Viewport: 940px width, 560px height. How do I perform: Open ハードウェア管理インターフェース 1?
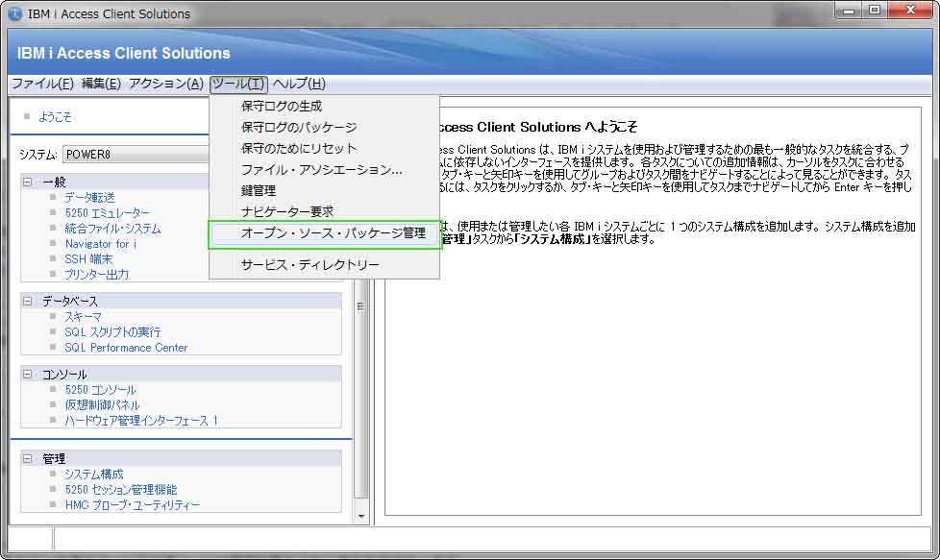pyautogui.click(x=141, y=421)
